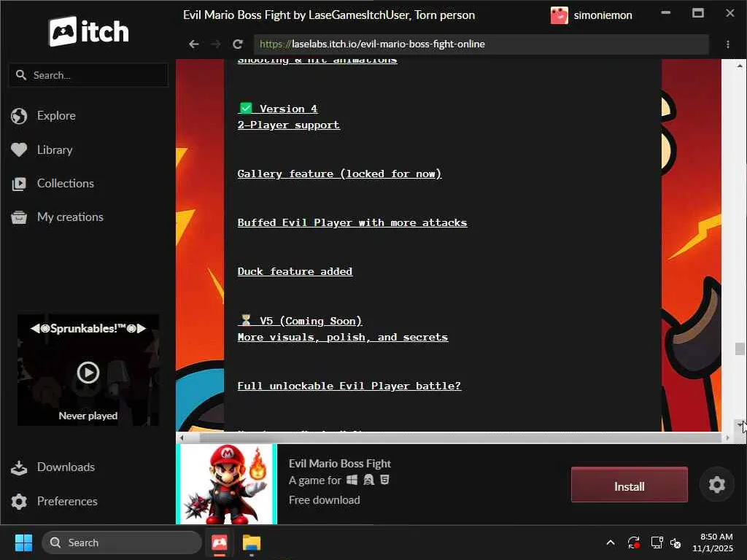Click the box icon beside My creations

click(x=19, y=217)
